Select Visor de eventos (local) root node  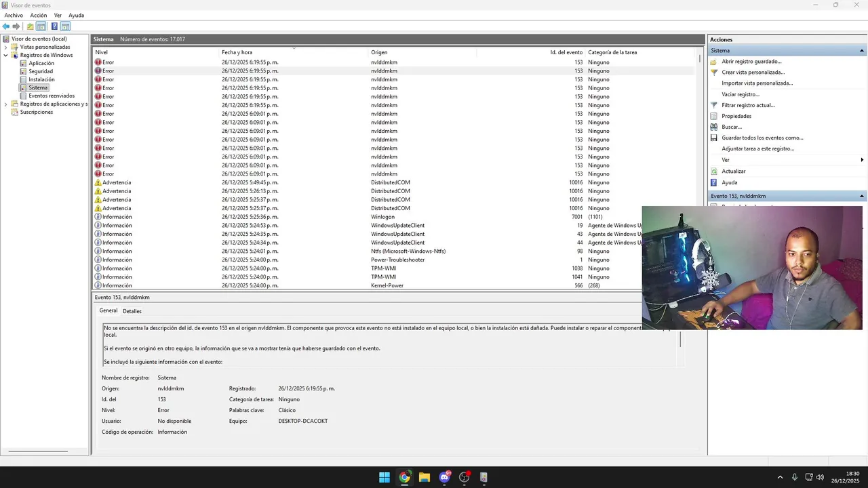(39, 39)
